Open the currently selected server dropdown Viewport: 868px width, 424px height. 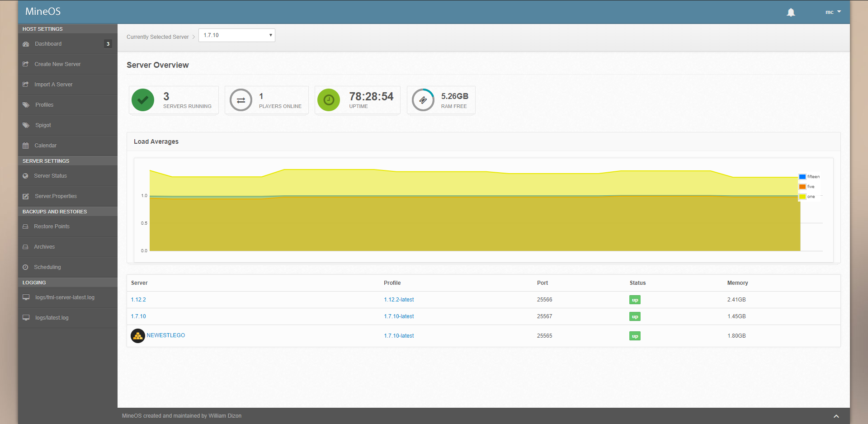click(237, 35)
